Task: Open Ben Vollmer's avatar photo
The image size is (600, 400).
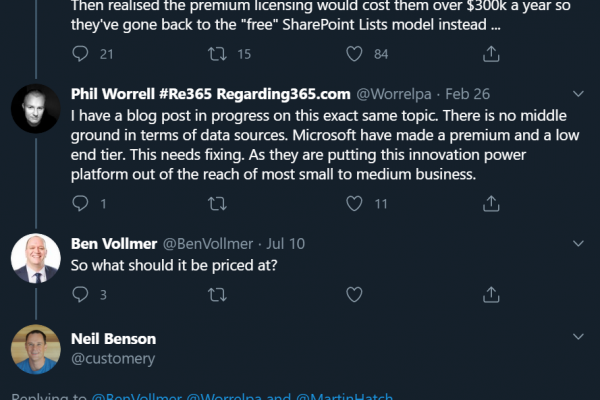Action: click(36, 258)
